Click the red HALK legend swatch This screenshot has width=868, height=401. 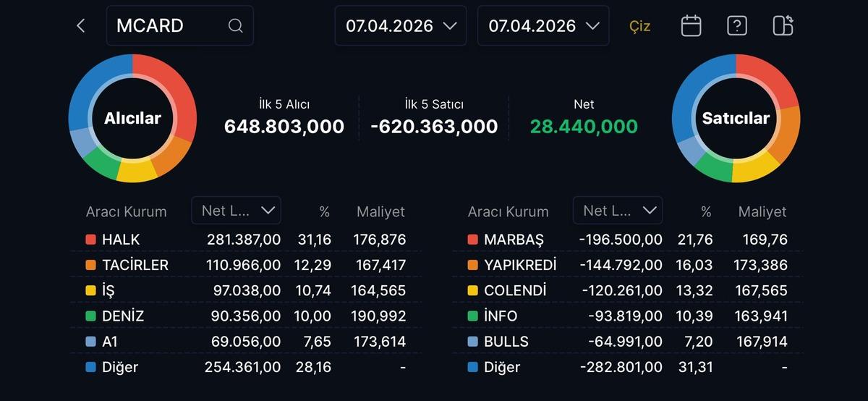[90, 240]
